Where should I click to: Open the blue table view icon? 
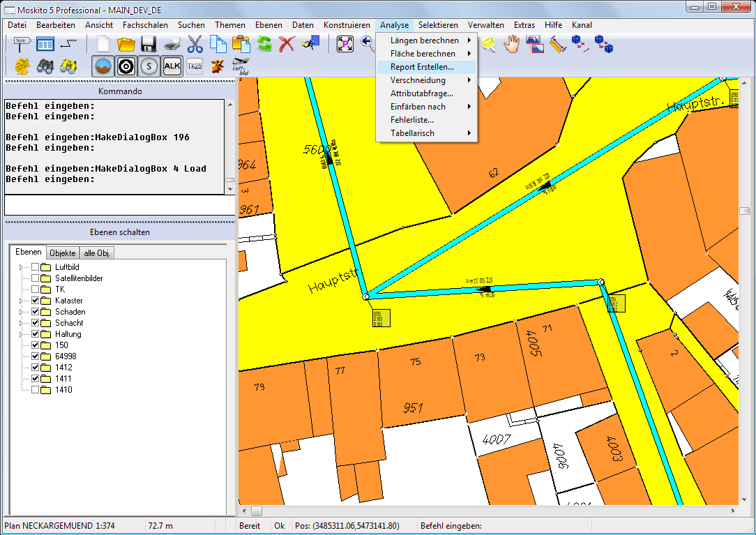point(45,45)
